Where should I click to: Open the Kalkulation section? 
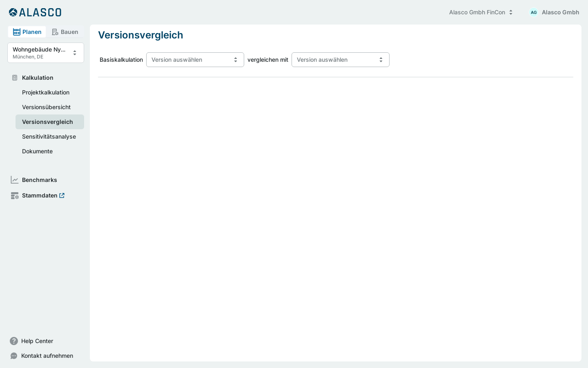38,78
